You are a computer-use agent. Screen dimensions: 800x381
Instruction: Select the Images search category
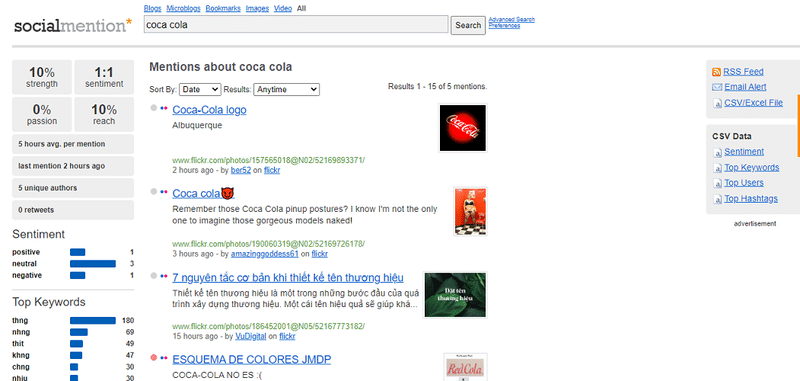coord(257,8)
